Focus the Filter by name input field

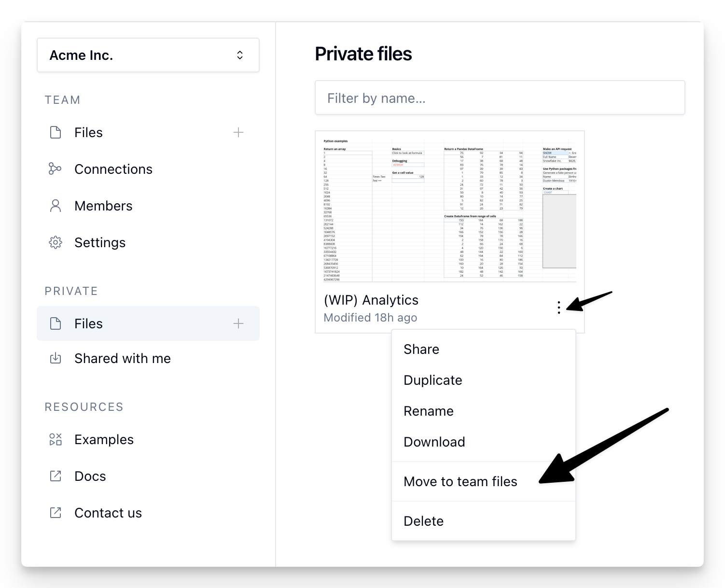500,98
